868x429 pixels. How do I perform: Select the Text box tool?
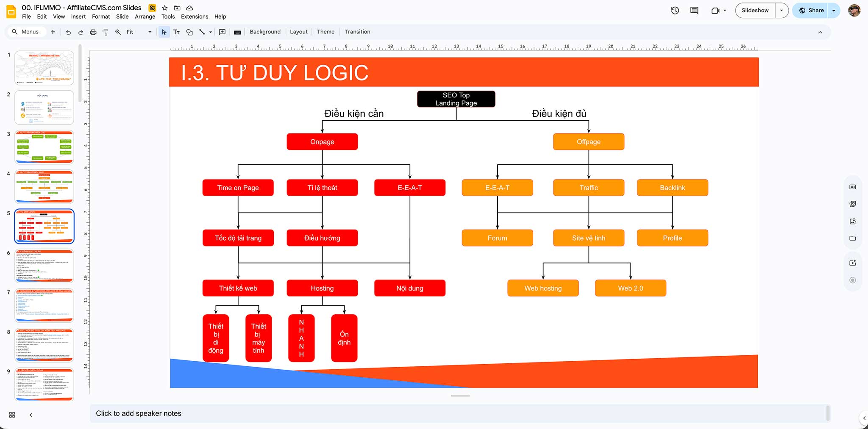pos(177,32)
